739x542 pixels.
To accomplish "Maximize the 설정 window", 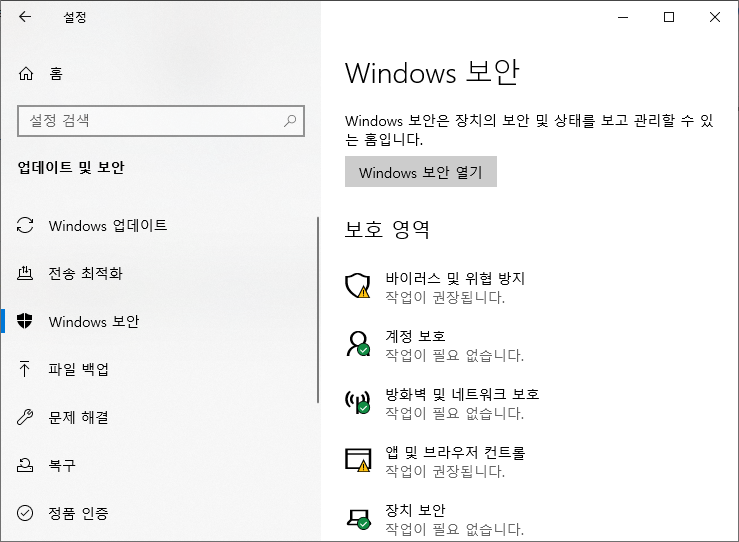I will [x=669, y=17].
